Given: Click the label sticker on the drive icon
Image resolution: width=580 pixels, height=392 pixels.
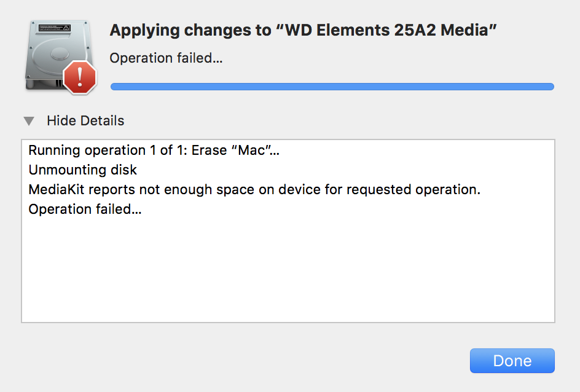Looking at the screenshot, I should point(55,28).
